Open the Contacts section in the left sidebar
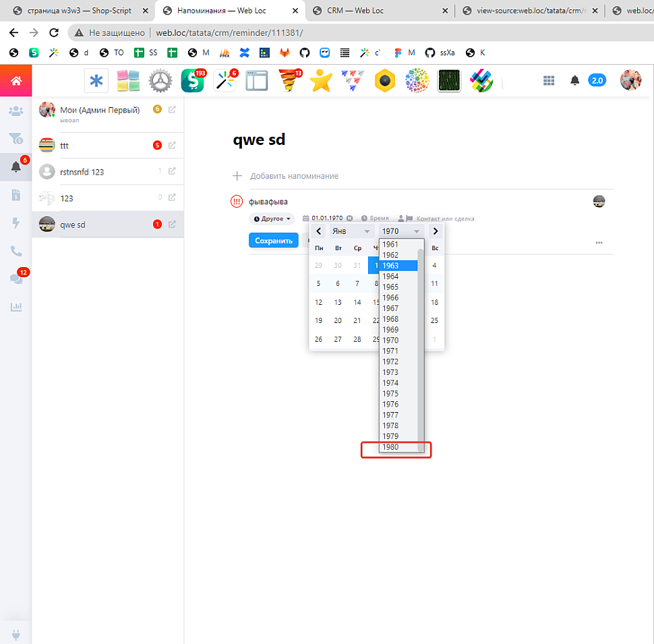 click(x=16, y=111)
